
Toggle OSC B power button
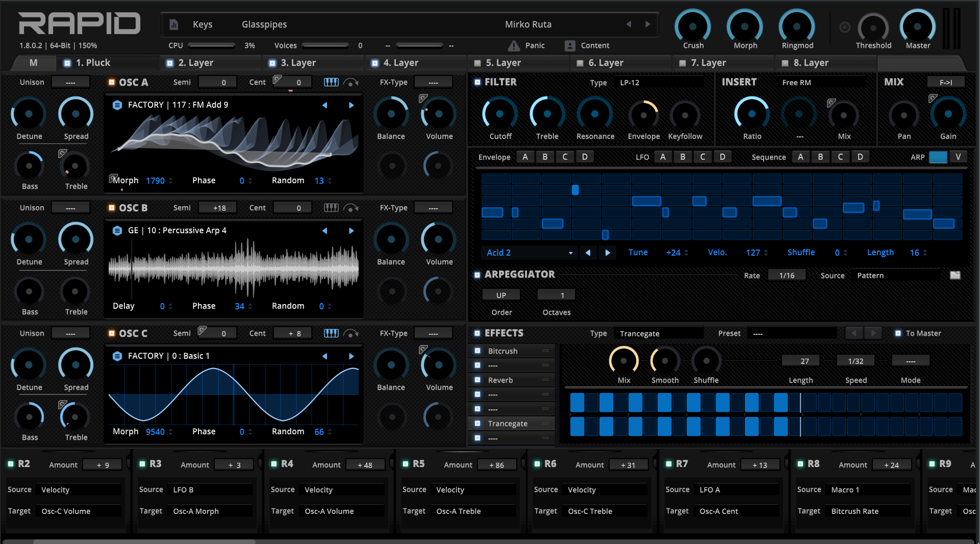pos(112,208)
